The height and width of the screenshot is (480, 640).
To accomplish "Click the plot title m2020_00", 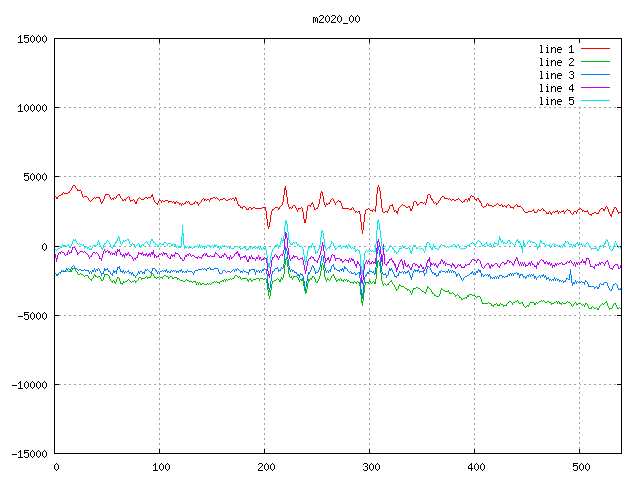I will [335, 19].
